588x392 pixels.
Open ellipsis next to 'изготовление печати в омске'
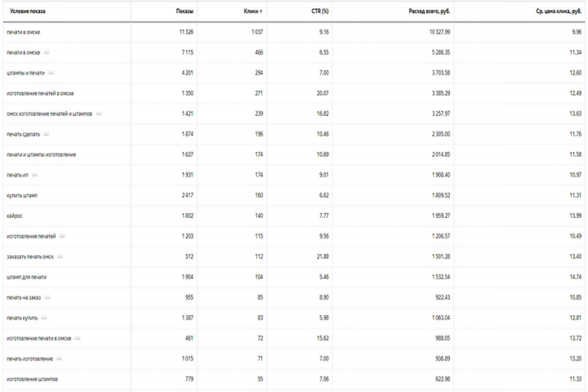[x=78, y=338]
